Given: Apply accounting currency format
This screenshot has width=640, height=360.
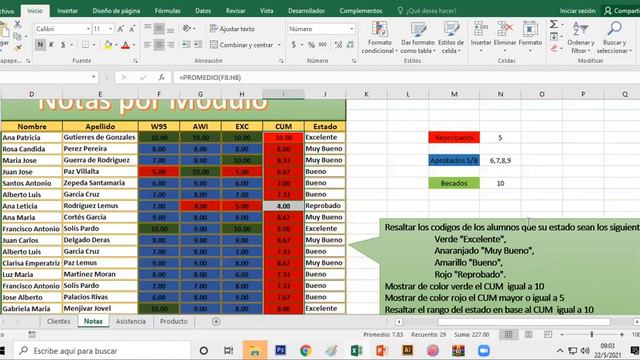Looking at the screenshot, I should click(294, 44).
